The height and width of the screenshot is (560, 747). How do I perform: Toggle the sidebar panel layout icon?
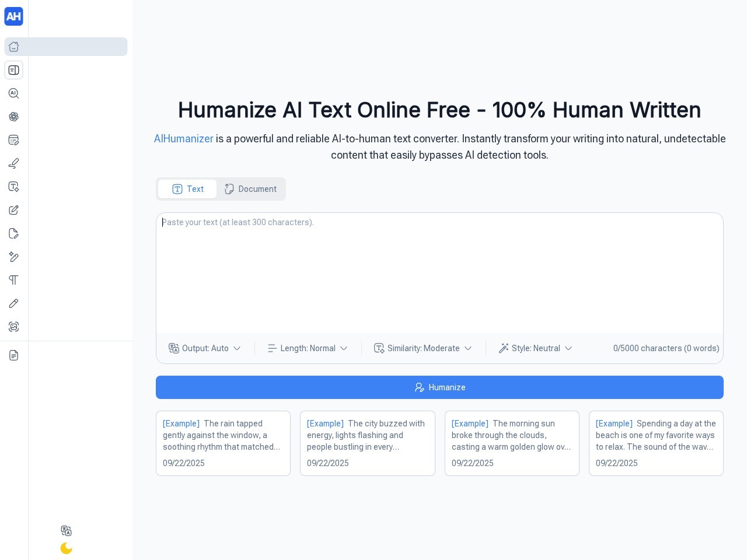(x=13, y=70)
